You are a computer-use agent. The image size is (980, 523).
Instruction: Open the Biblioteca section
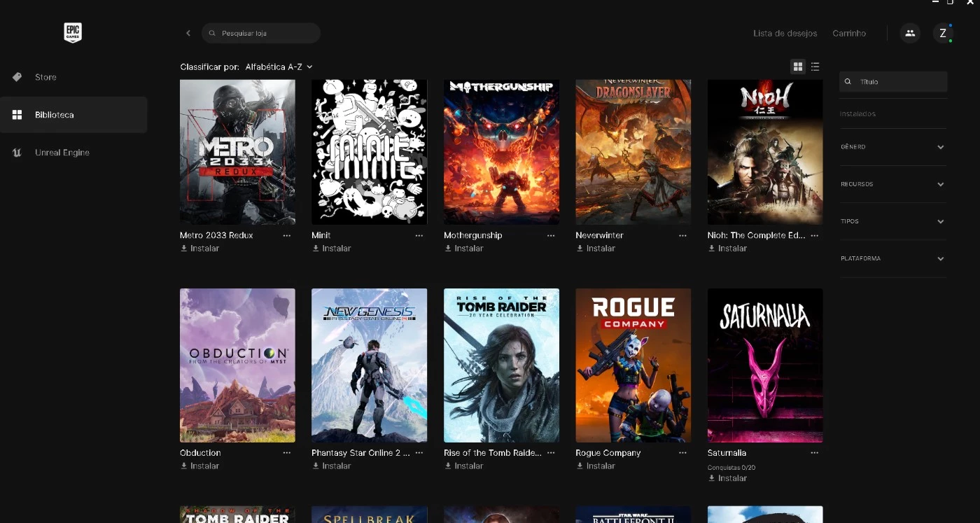tap(73, 115)
